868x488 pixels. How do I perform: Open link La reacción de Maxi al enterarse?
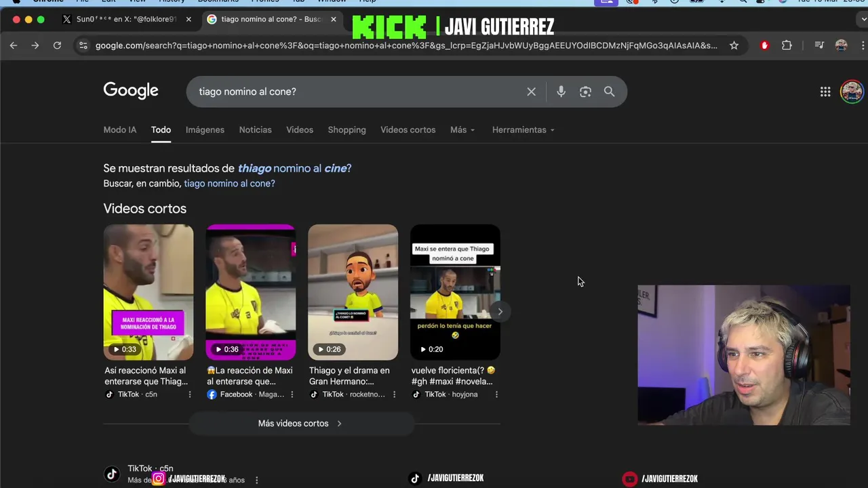pos(250,376)
